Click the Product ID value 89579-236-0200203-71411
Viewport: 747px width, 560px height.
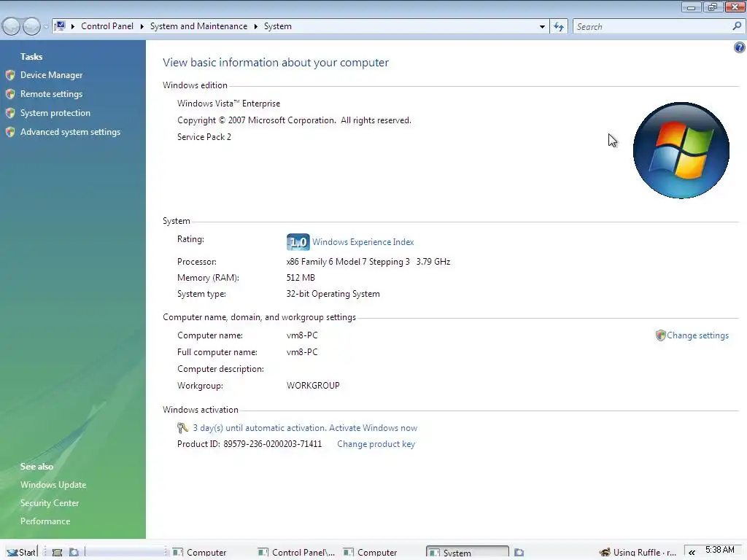pyautogui.click(x=273, y=444)
